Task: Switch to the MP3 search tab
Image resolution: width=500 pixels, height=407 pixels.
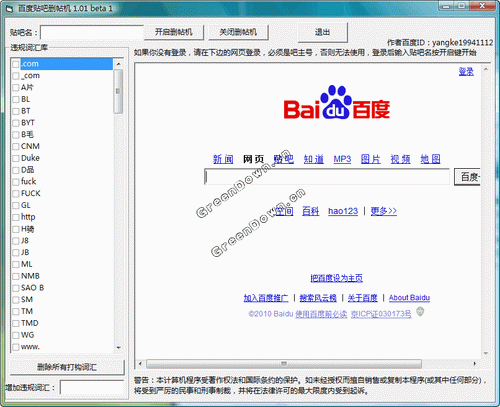Action: [342, 159]
